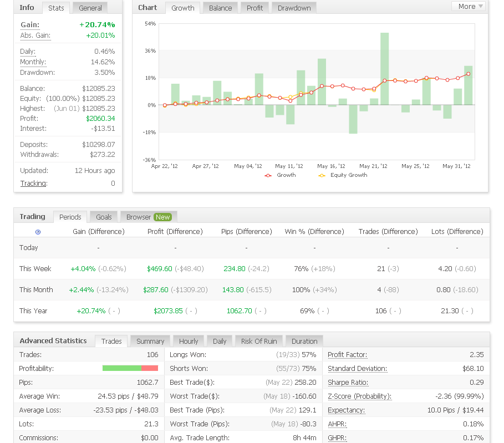
Task: Toggle the Equity Growth legend marker
Action: tap(322, 175)
